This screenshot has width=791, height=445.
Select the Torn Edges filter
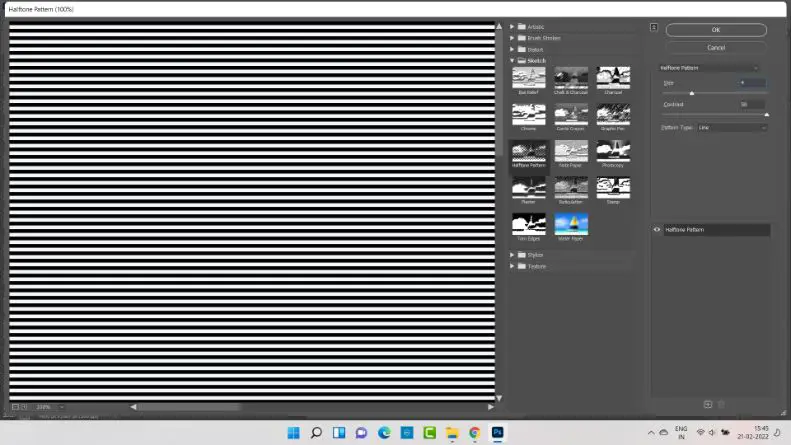(x=529, y=225)
